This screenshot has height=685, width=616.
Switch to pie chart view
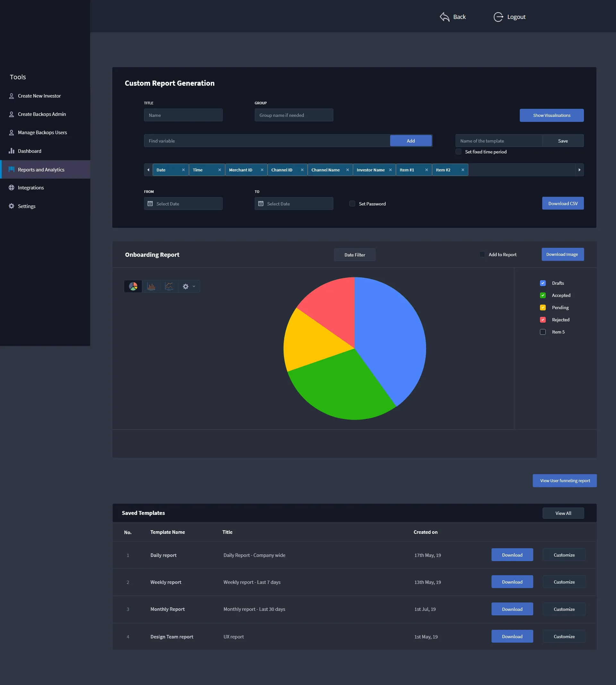tap(133, 286)
